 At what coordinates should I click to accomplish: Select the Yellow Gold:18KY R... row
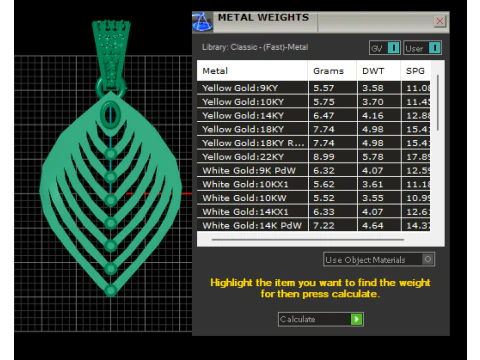pos(313,143)
